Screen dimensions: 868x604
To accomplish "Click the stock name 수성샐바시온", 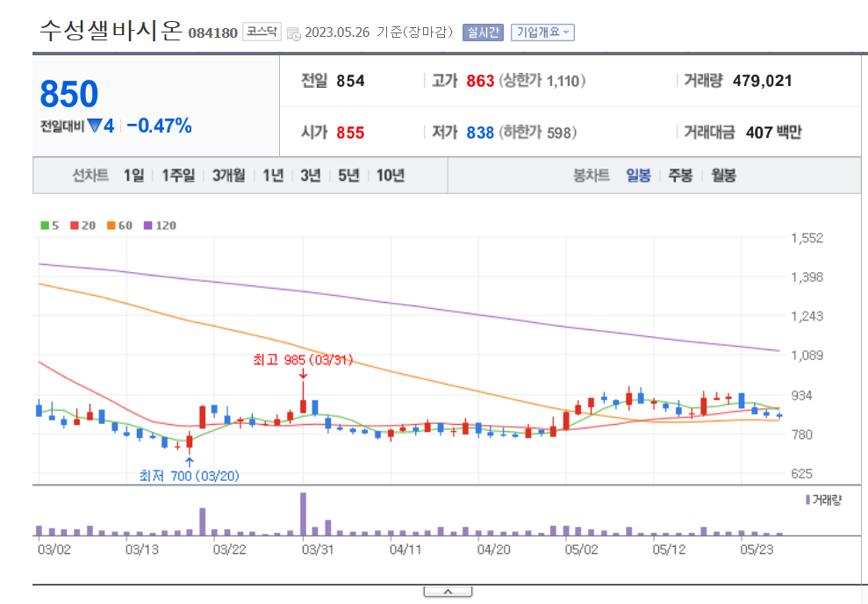I will click(x=111, y=30).
